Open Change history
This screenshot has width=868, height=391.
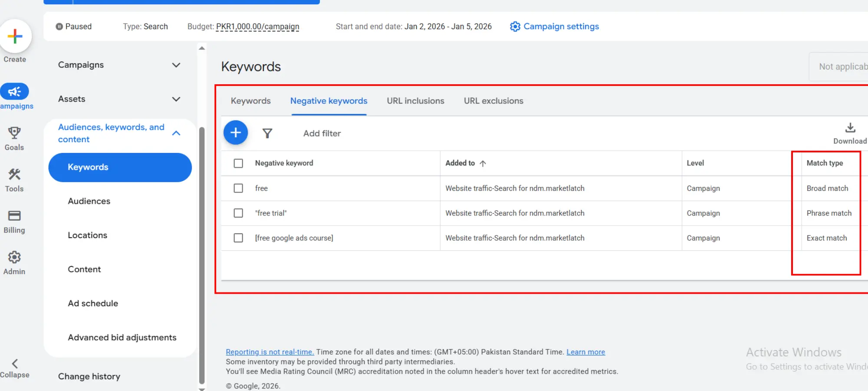[89, 376]
